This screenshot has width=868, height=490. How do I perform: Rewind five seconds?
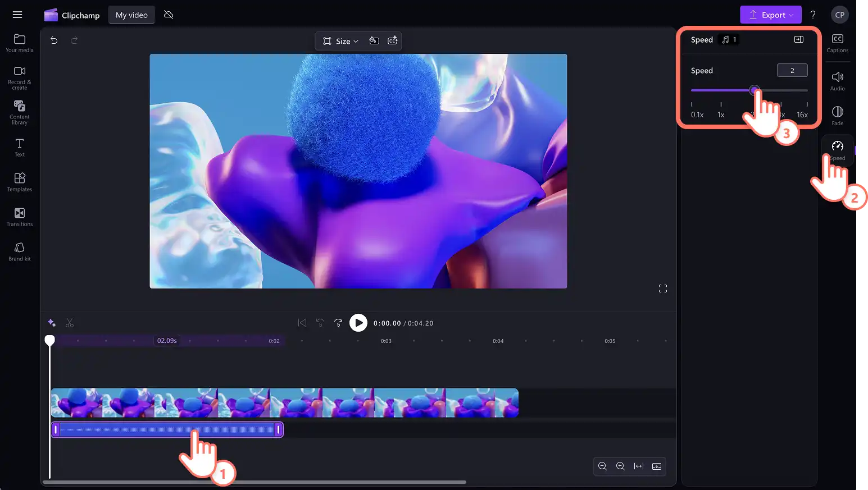(x=320, y=323)
